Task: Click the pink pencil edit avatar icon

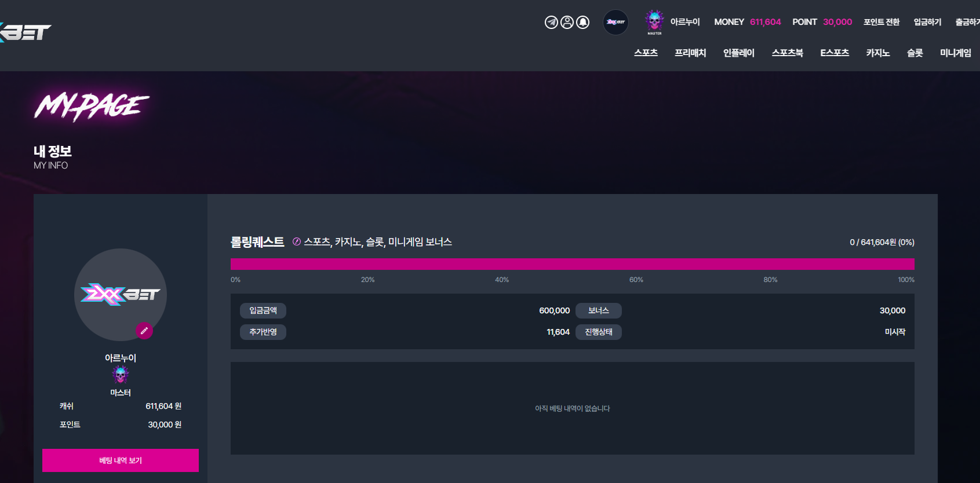Action: pyautogui.click(x=144, y=331)
